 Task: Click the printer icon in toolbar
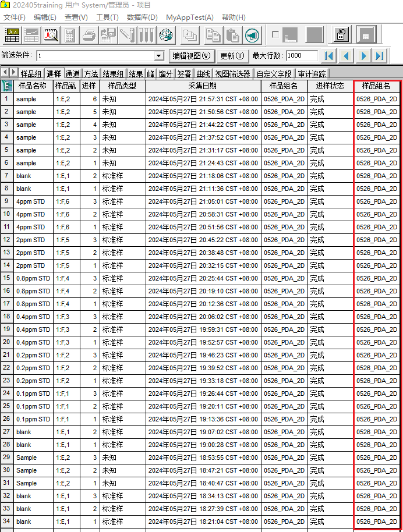click(89, 36)
